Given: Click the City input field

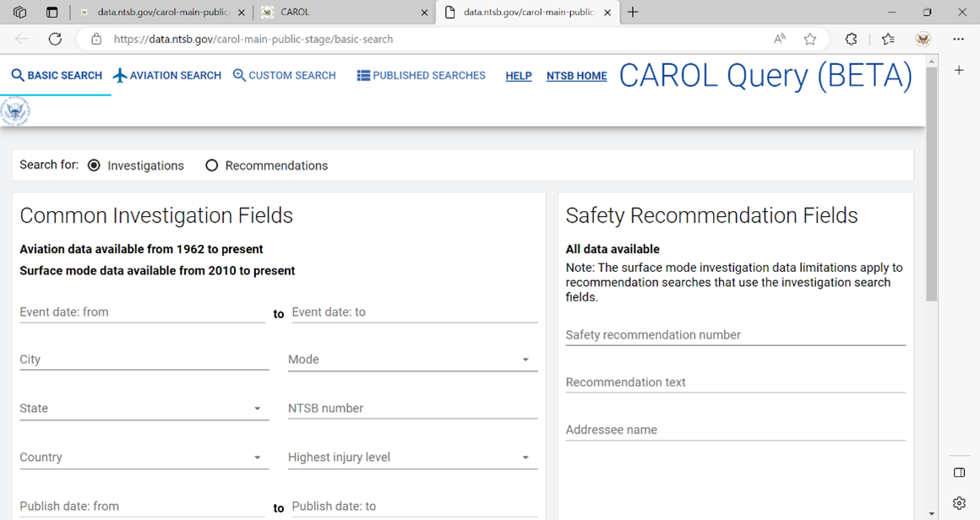Looking at the screenshot, I should point(144,360).
